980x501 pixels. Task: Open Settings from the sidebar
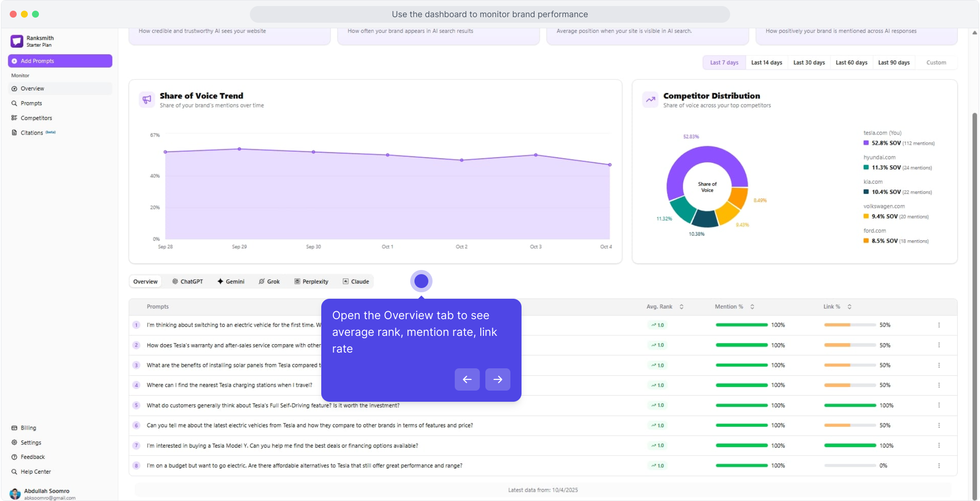point(31,443)
